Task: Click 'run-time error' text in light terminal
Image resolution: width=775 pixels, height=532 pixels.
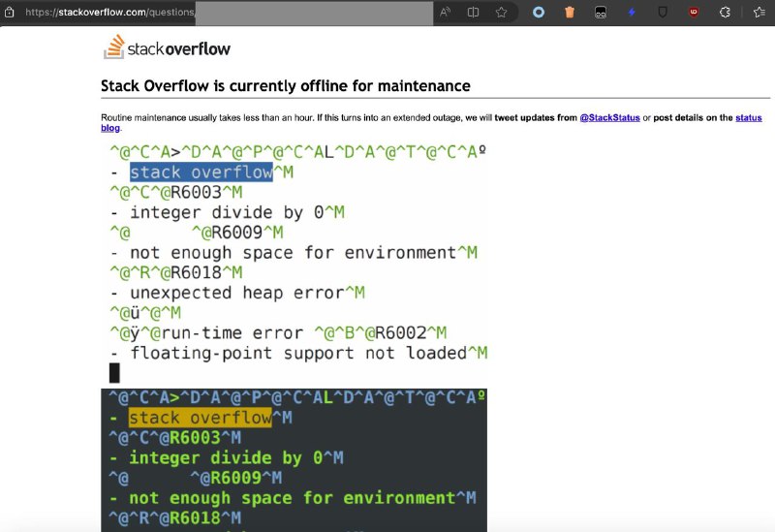Action: (232, 333)
